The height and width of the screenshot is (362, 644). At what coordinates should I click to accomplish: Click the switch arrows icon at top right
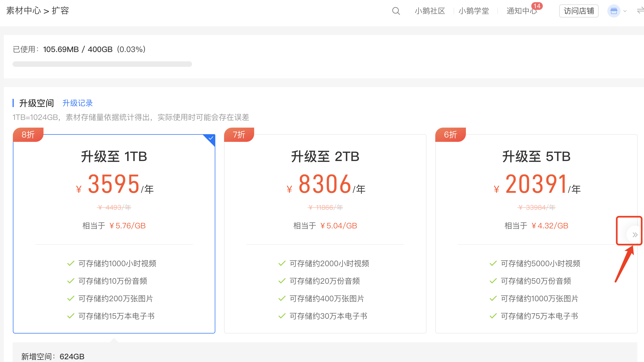pyautogui.click(x=640, y=11)
